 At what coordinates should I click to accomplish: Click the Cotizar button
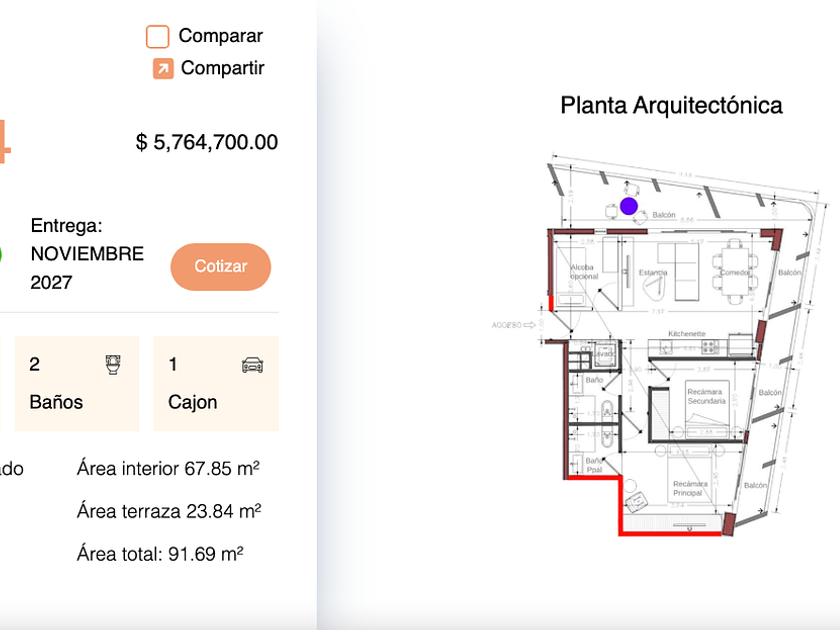[x=221, y=267]
